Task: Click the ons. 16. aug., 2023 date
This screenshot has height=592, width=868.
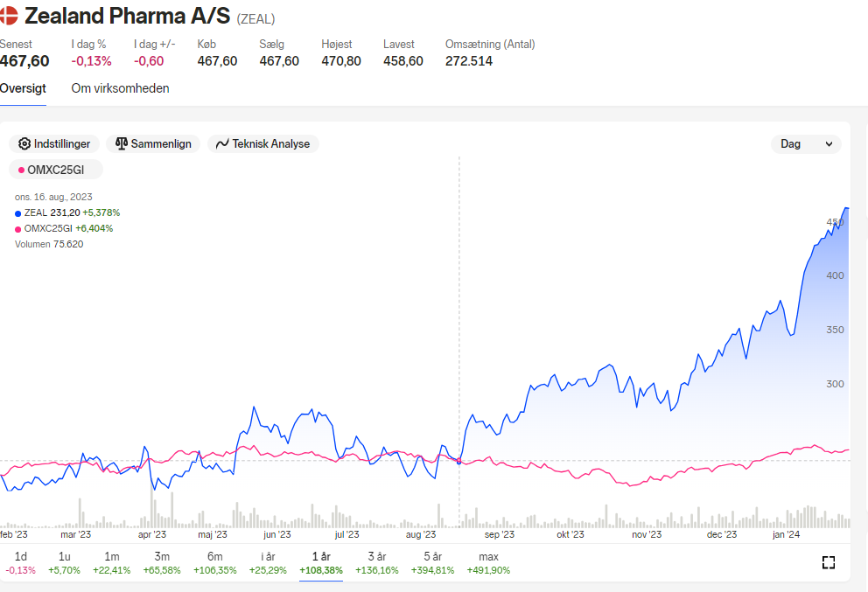Action: point(53,197)
